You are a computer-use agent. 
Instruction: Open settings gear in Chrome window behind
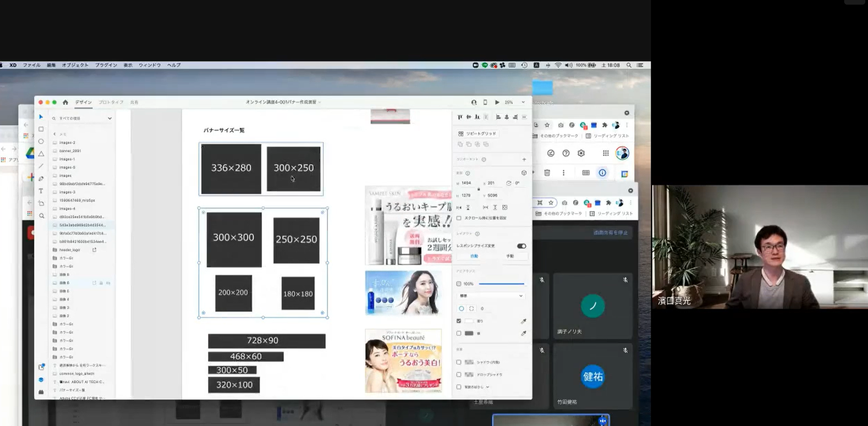click(581, 153)
